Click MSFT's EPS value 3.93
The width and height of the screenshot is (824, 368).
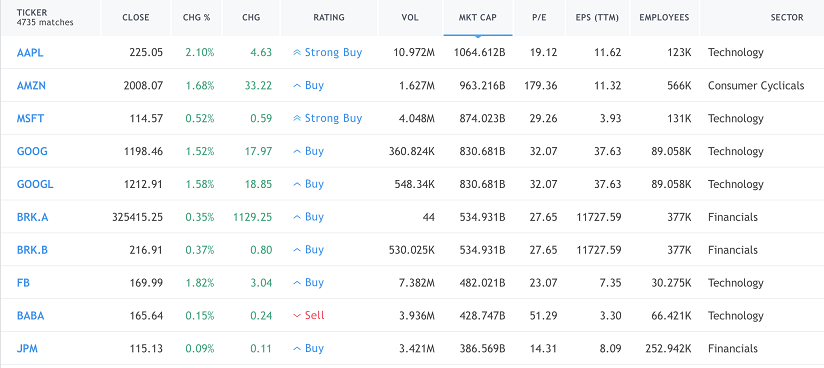(610, 118)
